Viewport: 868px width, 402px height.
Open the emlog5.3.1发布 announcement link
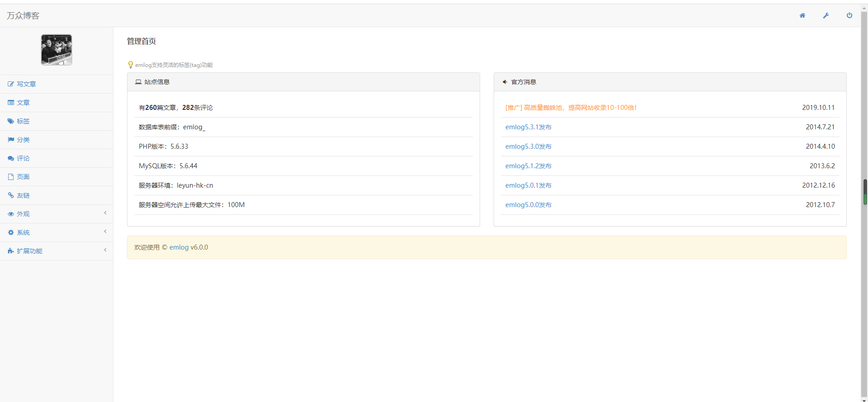[528, 127]
